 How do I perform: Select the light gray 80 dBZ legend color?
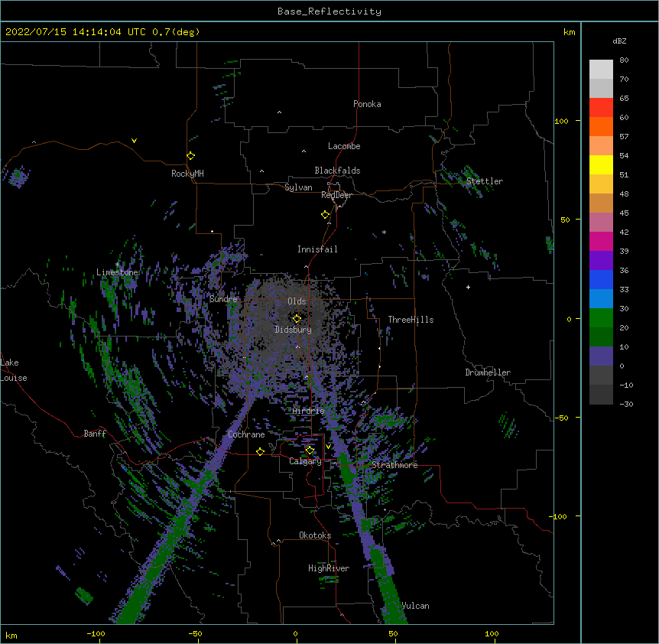click(x=601, y=70)
